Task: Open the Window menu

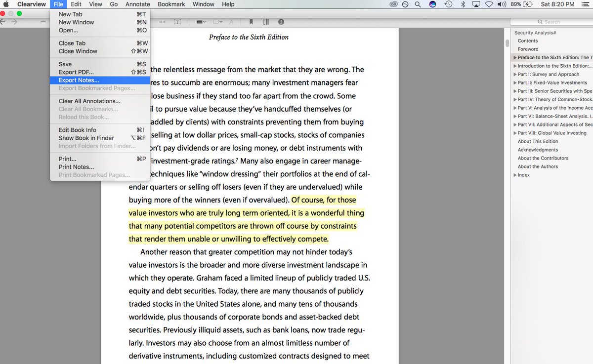Action: 203,4
